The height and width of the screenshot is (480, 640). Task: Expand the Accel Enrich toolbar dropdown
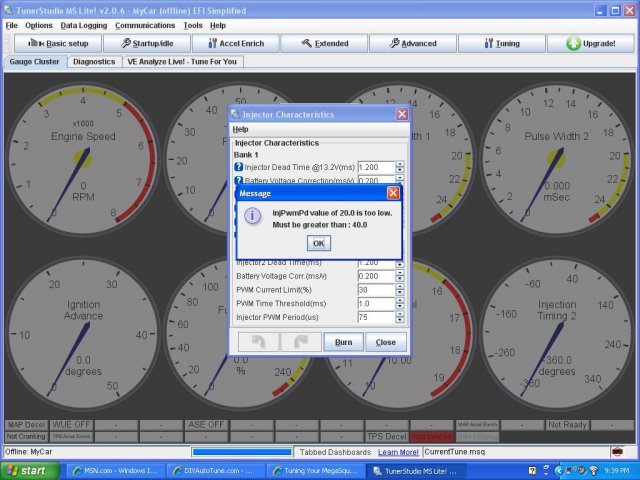click(x=234, y=44)
